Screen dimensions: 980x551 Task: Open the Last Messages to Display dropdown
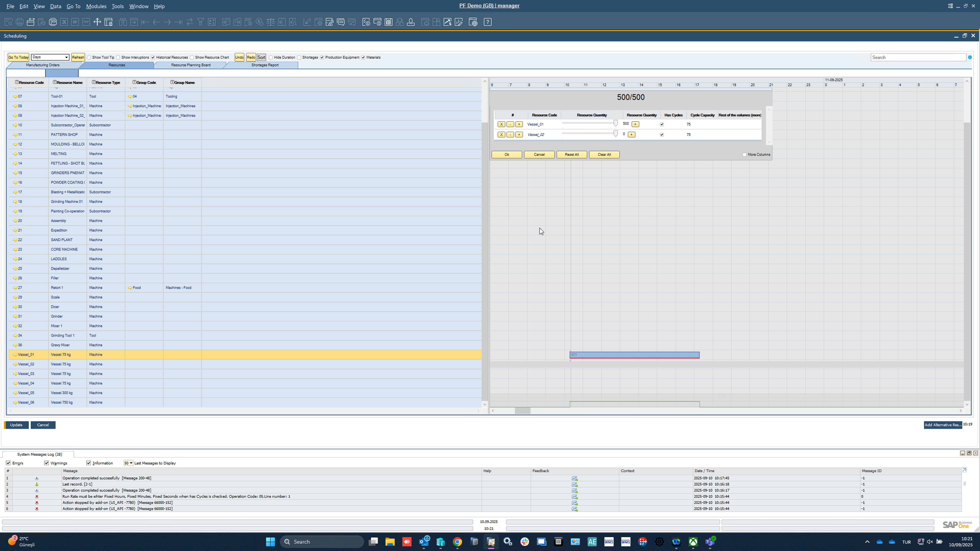point(131,463)
